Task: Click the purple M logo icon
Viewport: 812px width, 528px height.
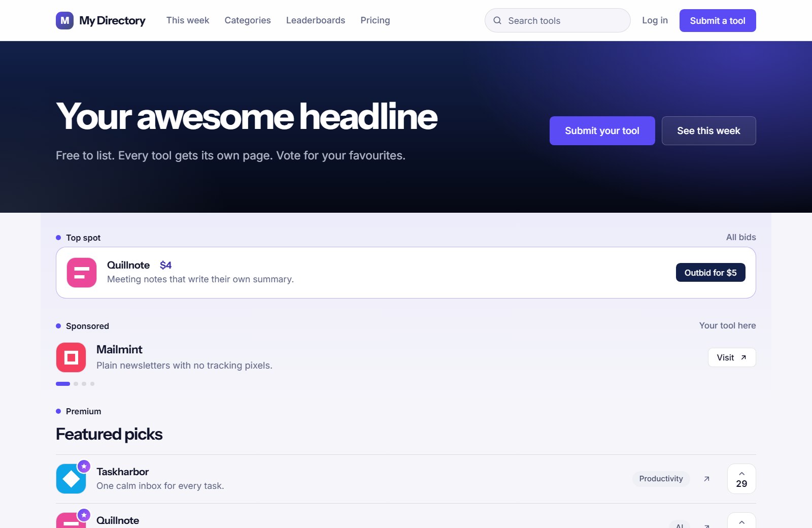Action: pyautogui.click(x=64, y=20)
